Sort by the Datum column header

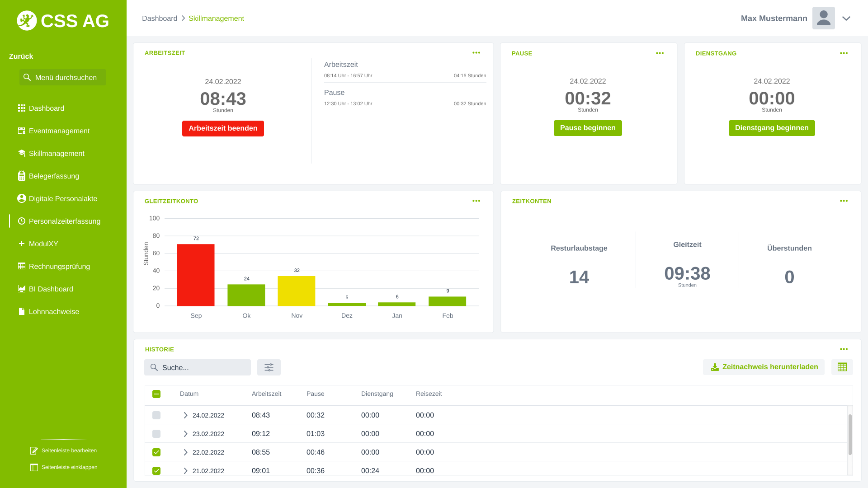[189, 394]
